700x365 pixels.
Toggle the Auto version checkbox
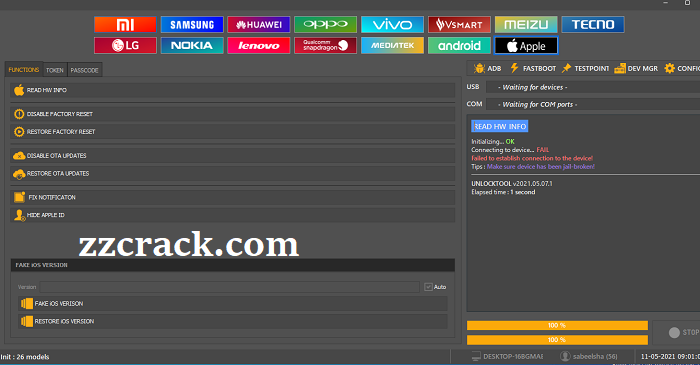428,287
